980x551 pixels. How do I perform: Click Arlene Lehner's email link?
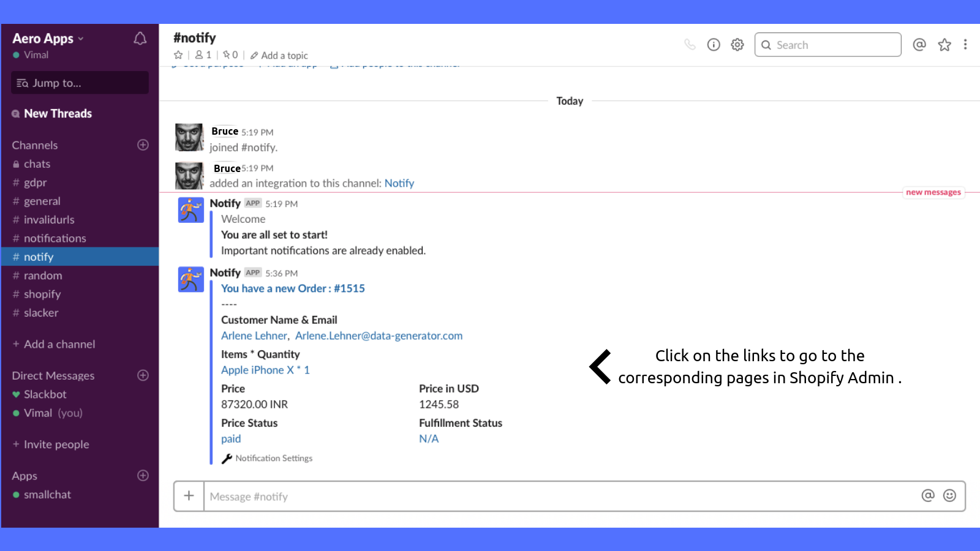[x=379, y=335]
